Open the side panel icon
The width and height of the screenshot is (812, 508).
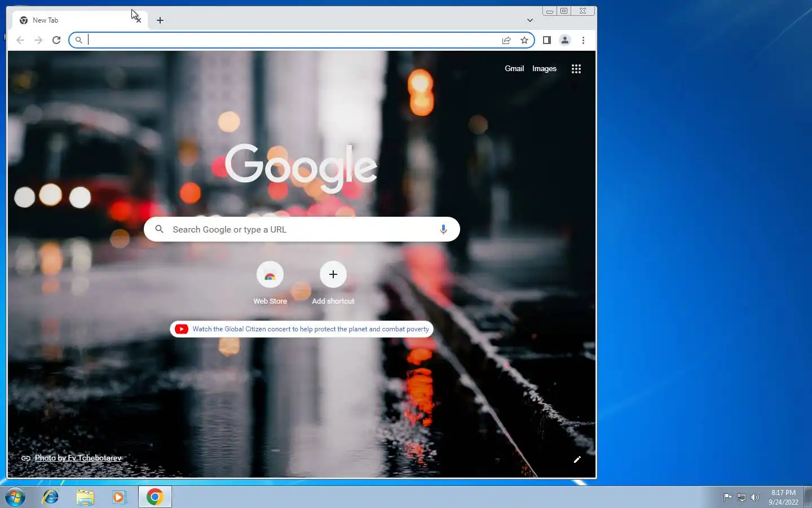tap(546, 40)
